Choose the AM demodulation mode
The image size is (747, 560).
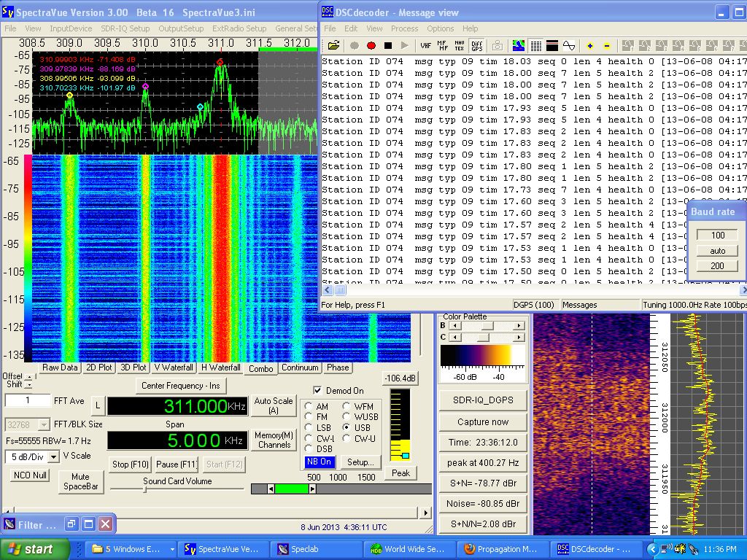click(309, 407)
